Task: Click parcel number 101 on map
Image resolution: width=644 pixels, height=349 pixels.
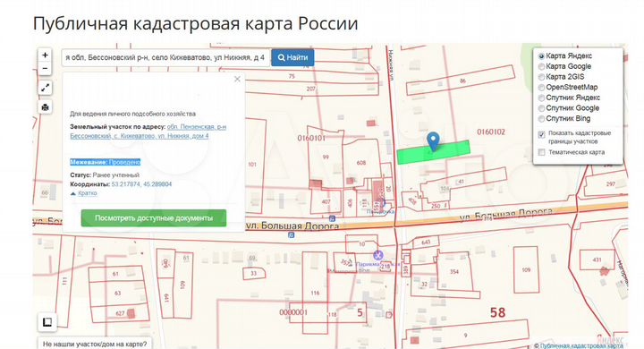Action: click(x=252, y=165)
